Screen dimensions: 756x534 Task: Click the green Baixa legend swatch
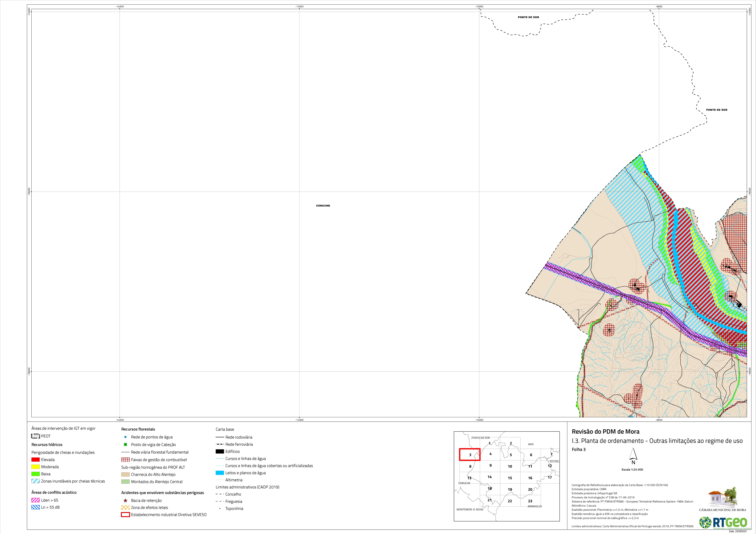tap(36, 474)
